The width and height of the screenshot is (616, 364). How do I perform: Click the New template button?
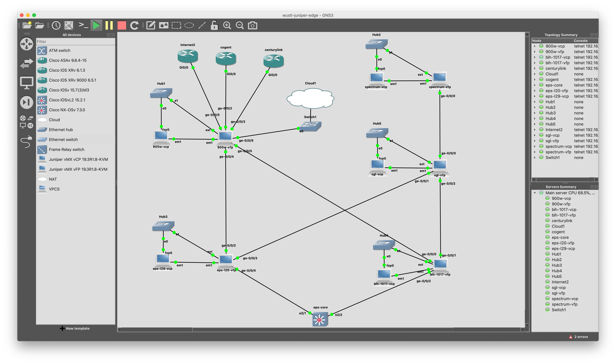pos(75,328)
